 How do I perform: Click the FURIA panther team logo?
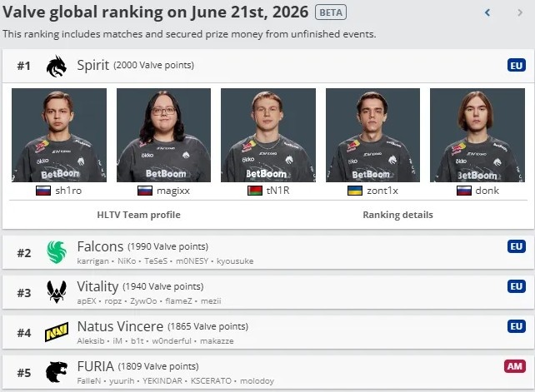tap(57, 372)
